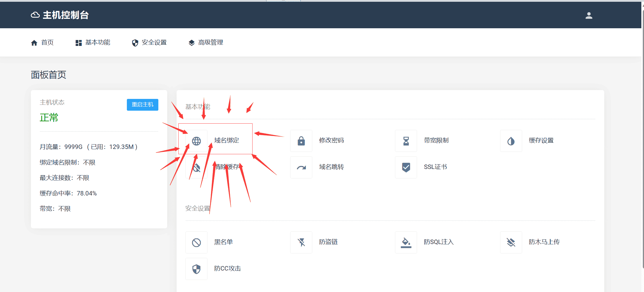The height and width of the screenshot is (292, 644).
Task: Open the 黑名单 block icon
Action: 196,243
